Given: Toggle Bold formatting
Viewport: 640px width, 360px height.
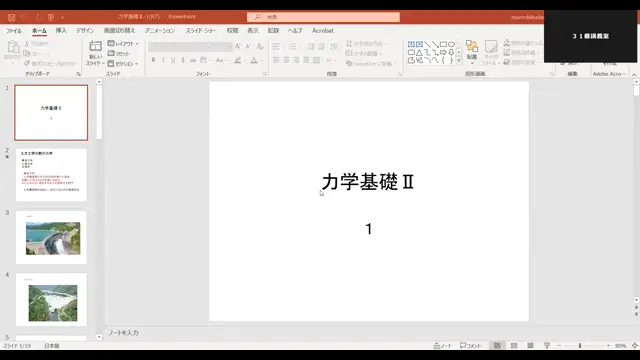Looking at the screenshot, I should tap(153, 60).
